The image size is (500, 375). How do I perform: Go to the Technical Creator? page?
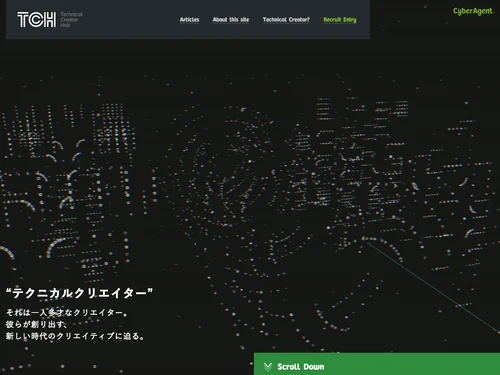click(286, 20)
